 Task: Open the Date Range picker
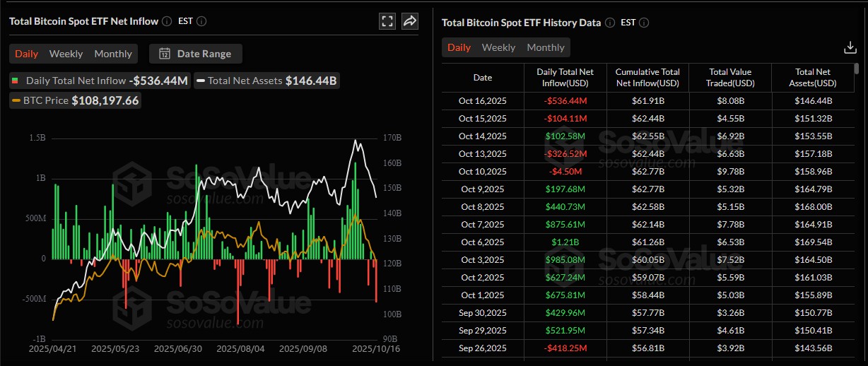coord(196,54)
